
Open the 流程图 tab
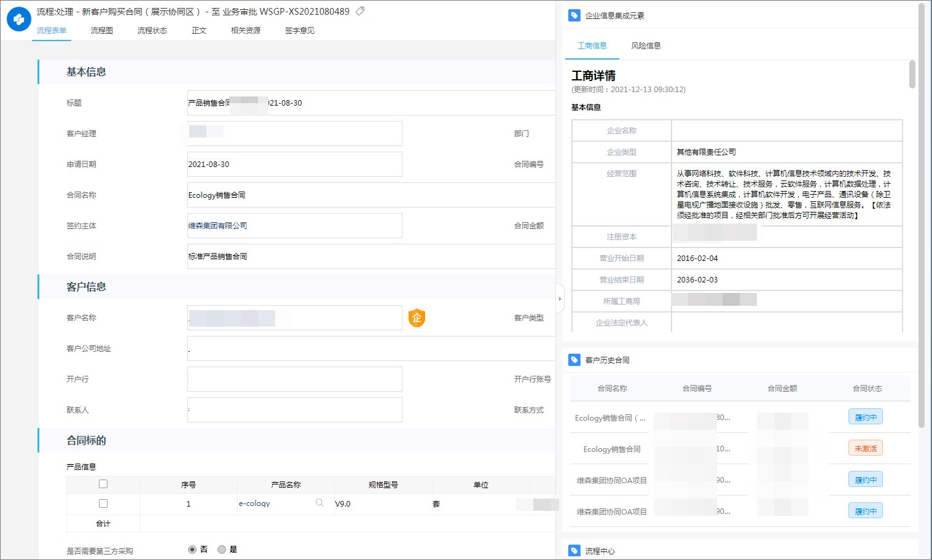(x=102, y=30)
